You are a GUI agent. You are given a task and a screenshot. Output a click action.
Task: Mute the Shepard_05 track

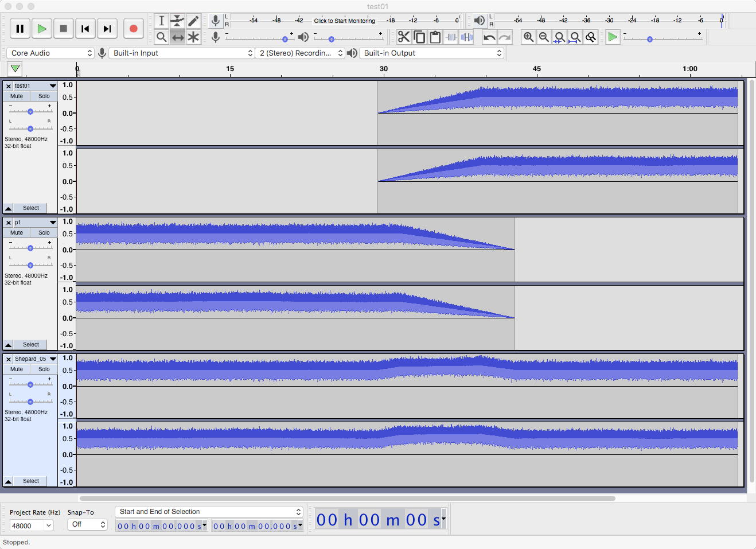pos(17,369)
